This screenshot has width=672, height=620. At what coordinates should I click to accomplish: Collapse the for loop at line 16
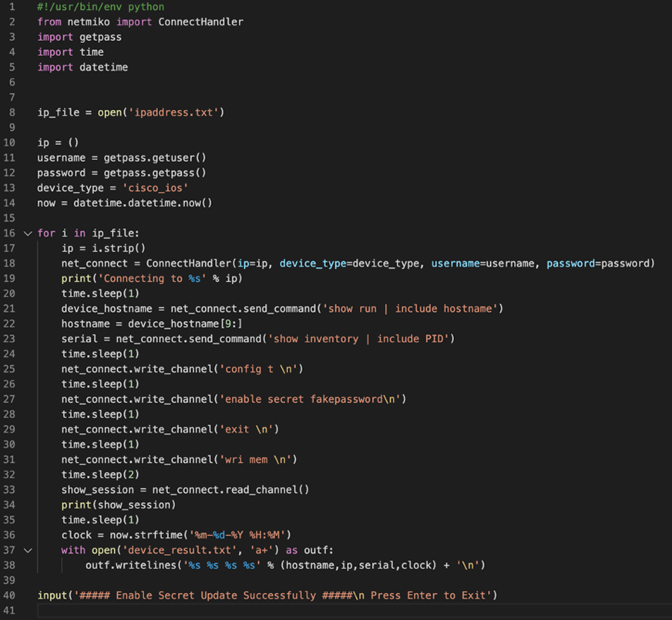[x=28, y=233]
